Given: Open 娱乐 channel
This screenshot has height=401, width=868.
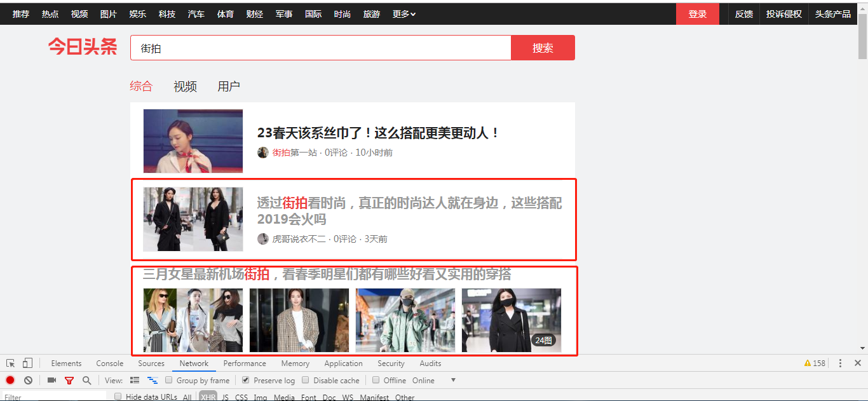Looking at the screenshot, I should (x=138, y=14).
